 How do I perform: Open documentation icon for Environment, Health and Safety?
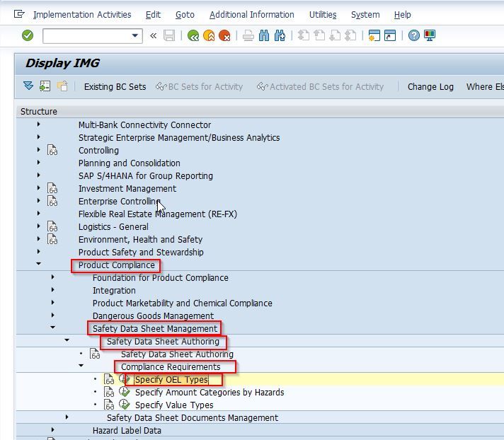tap(52, 239)
